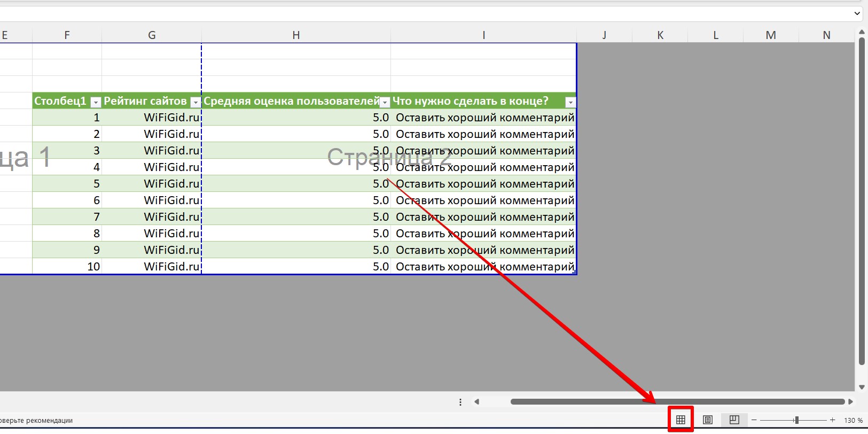Click the zoom in plus button

(832, 420)
